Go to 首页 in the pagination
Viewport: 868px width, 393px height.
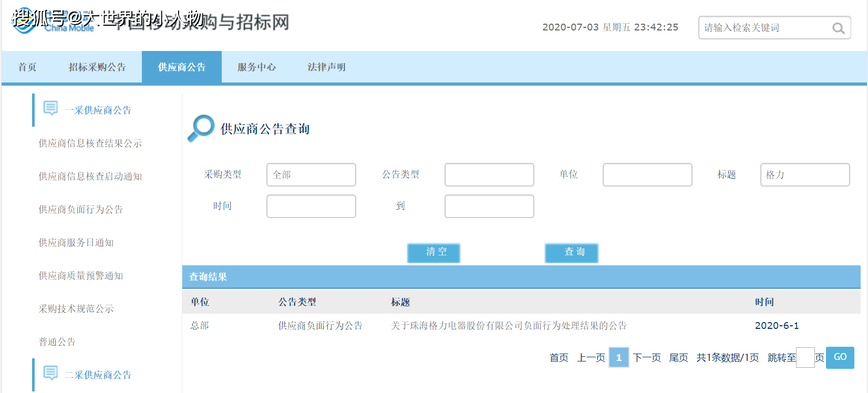click(559, 358)
